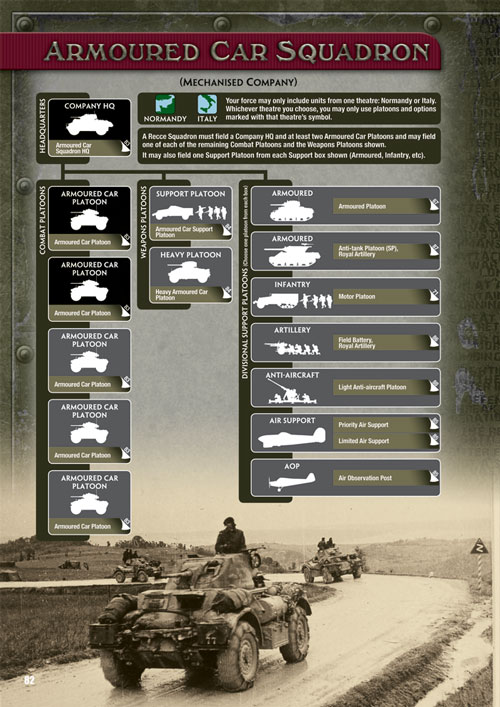
Task: Click the Heavy Platoon armoured car silhouette
Action: [189, 273]
